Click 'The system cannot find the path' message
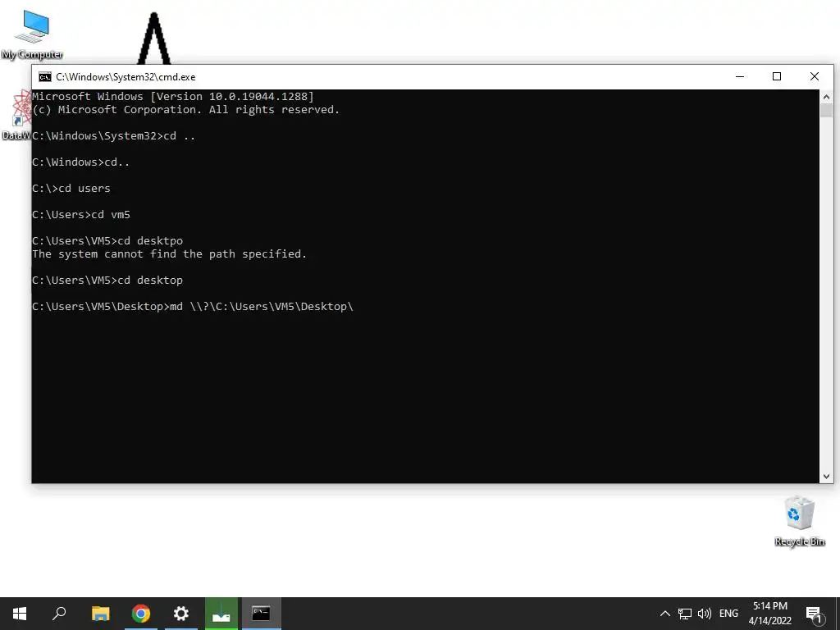This screenshot has width=840, height=630. coord(169,254)
